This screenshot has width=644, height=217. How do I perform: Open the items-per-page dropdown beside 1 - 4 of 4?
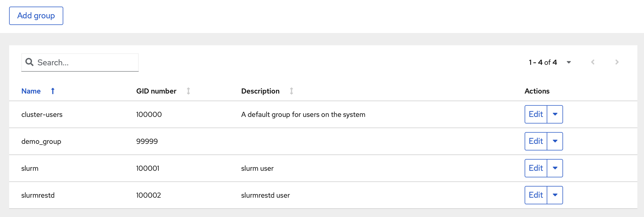pyautogui.click(x=569, y=62)
